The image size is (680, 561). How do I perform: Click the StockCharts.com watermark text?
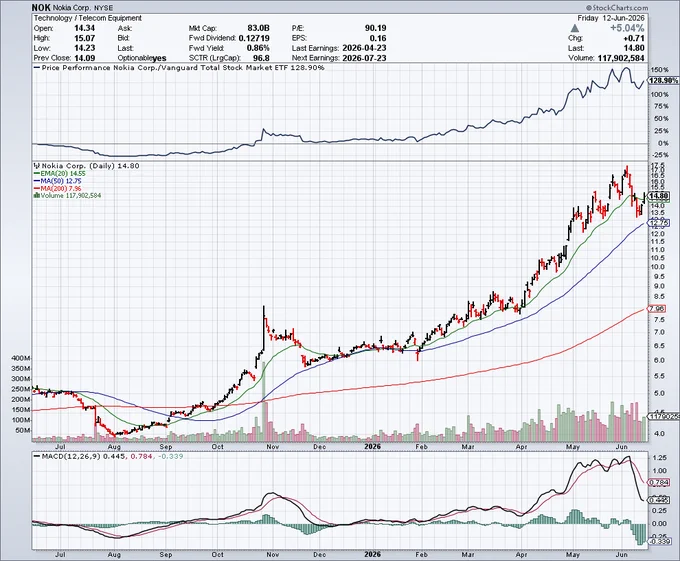[x=617, y=8]
